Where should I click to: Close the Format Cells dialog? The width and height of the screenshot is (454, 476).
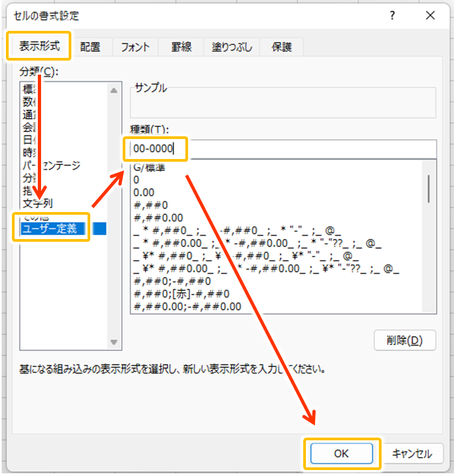click(430, 16)
